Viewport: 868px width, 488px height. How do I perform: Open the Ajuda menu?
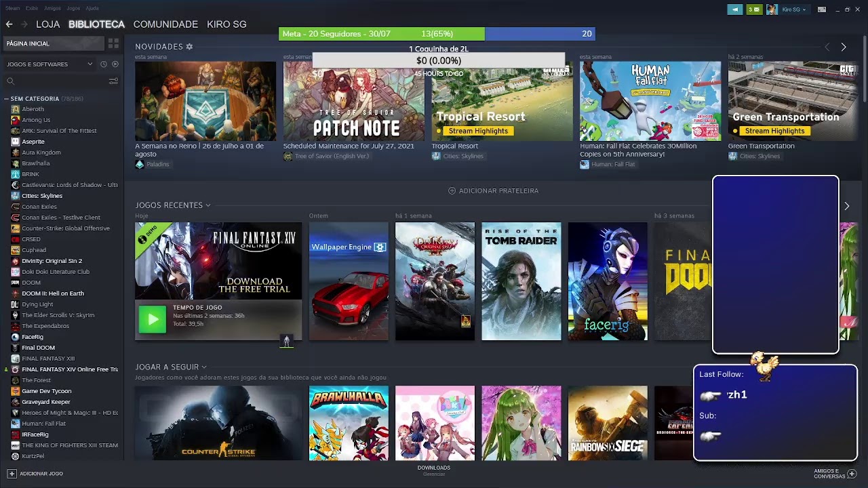(x=92, y=8)
